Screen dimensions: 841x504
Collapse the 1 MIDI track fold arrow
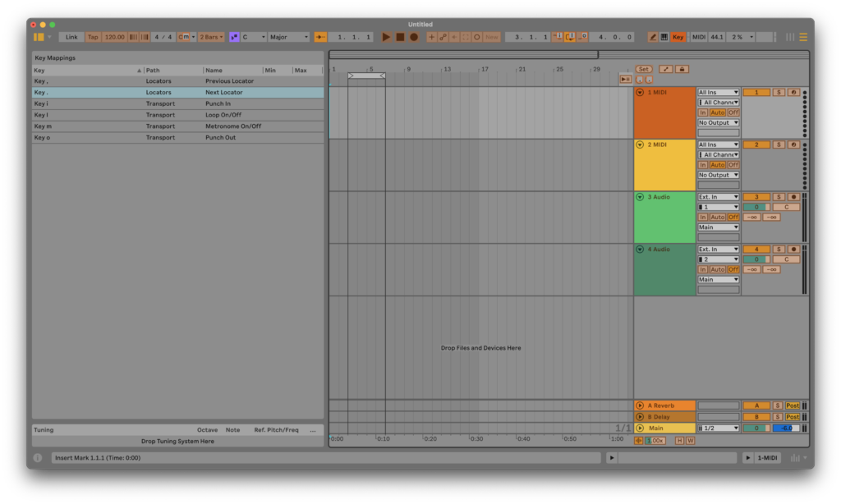(x=640, y=92)
